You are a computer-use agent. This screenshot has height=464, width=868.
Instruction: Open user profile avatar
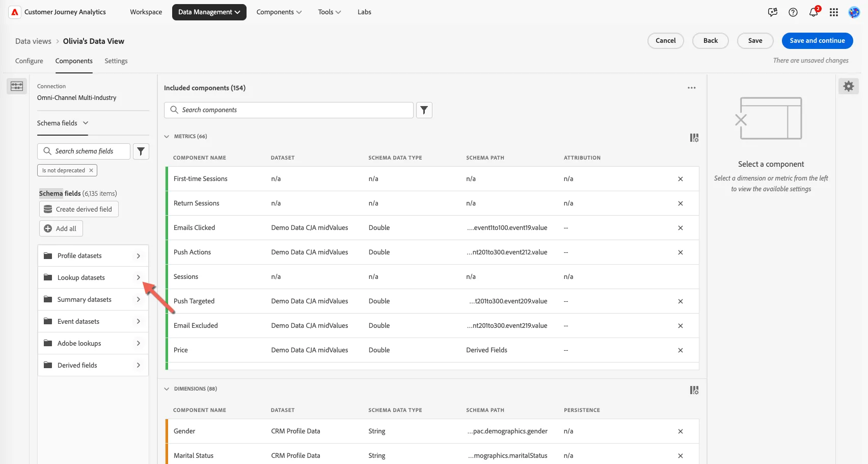[854, 12]
